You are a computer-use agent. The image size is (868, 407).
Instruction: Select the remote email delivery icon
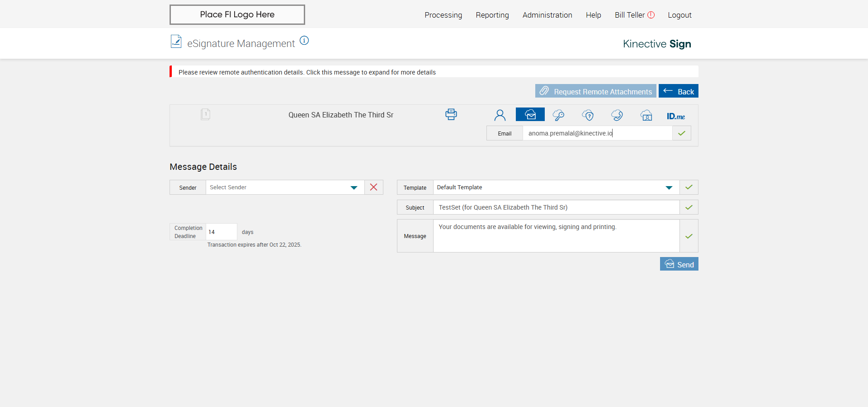[x=530, y=115]
